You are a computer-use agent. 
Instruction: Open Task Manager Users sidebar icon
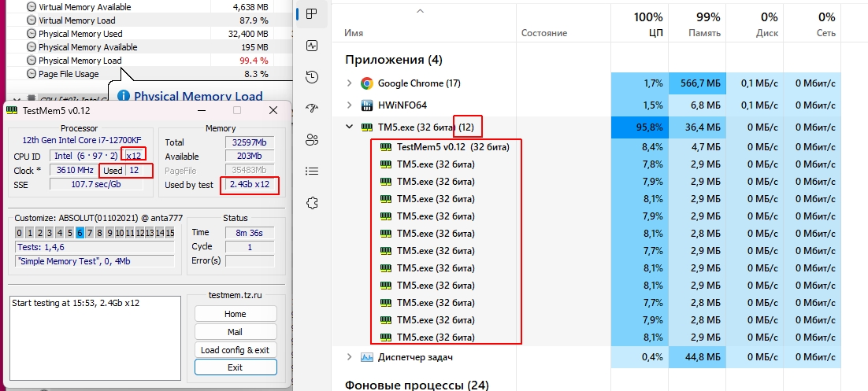coord(312,140)
